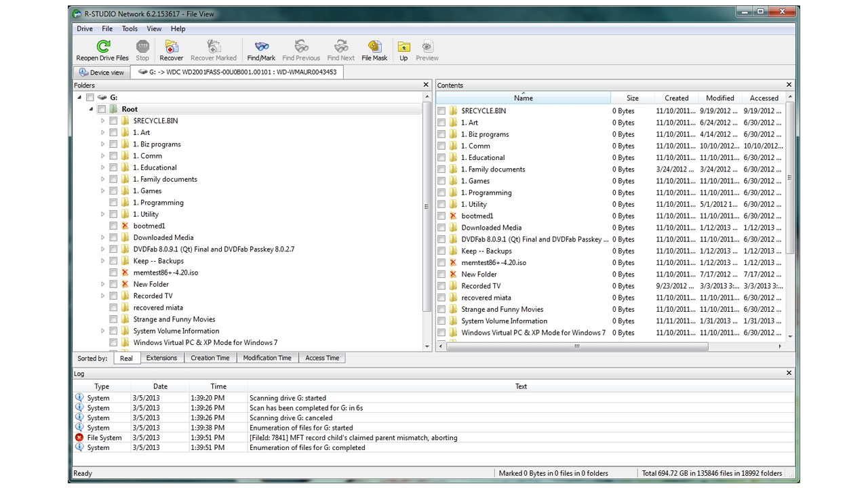Go Up one folder level

(x=403, y=47)
